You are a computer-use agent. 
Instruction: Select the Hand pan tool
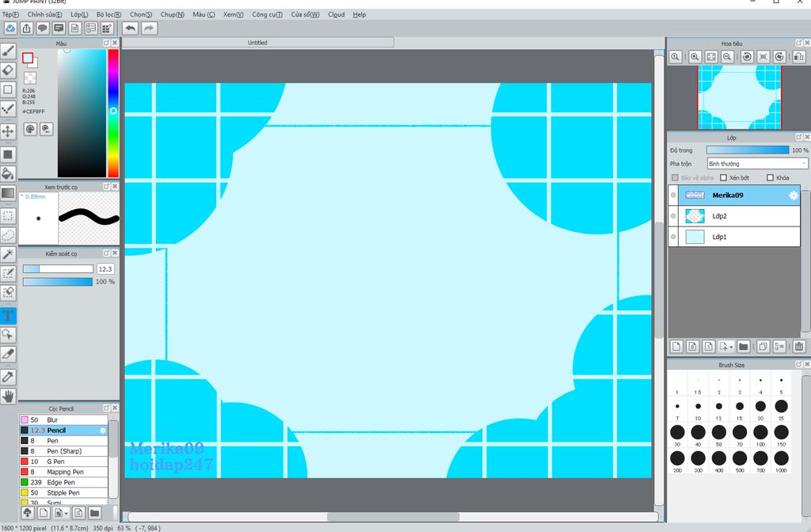[8, 397]
